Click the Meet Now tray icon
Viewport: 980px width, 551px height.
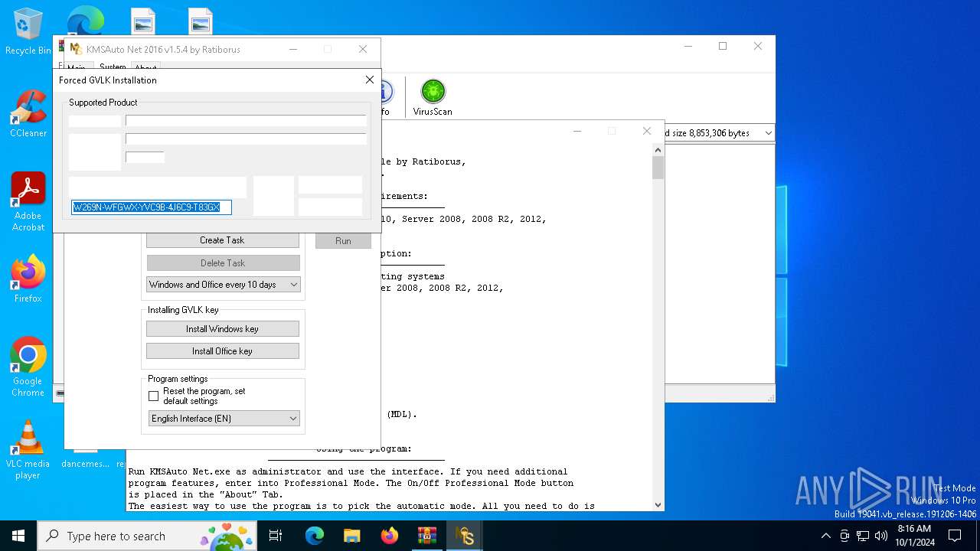pos(844,536)
